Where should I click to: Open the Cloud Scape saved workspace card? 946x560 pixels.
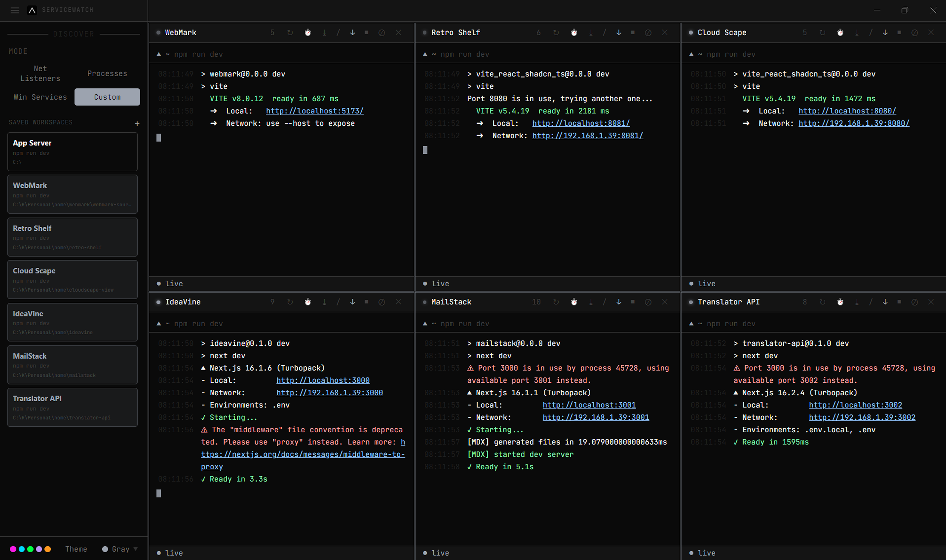[72, 280]
